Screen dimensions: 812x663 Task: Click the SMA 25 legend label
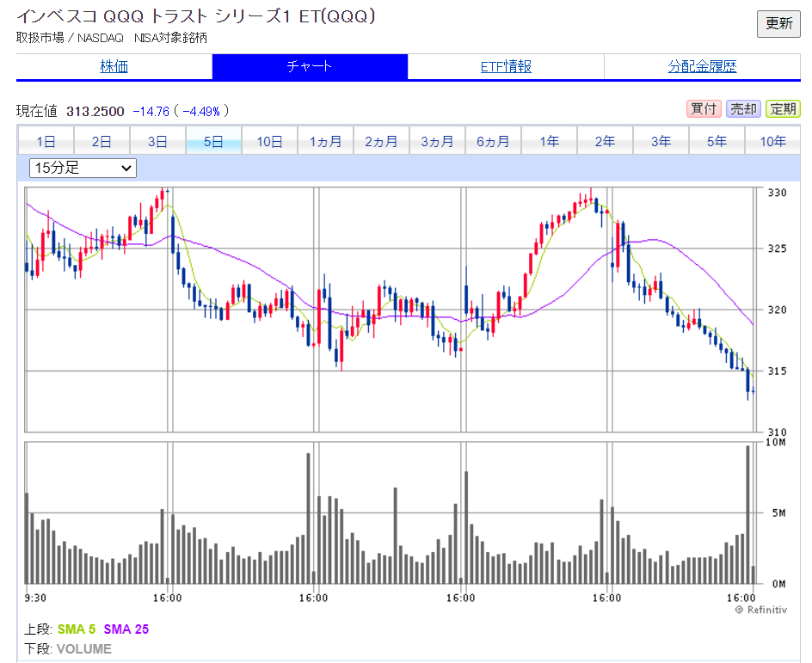pyautogui.click(x=126, y=629)
